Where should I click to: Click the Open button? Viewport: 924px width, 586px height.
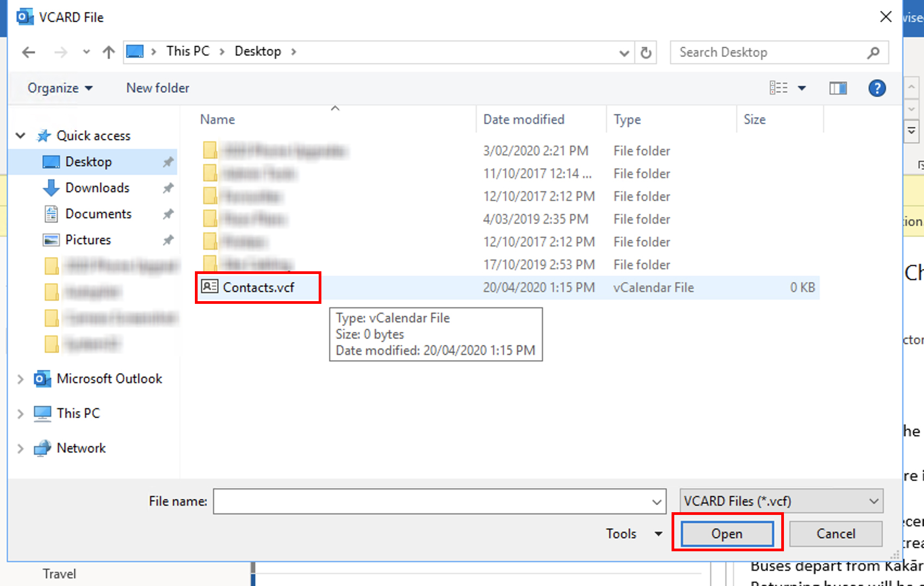727,534
